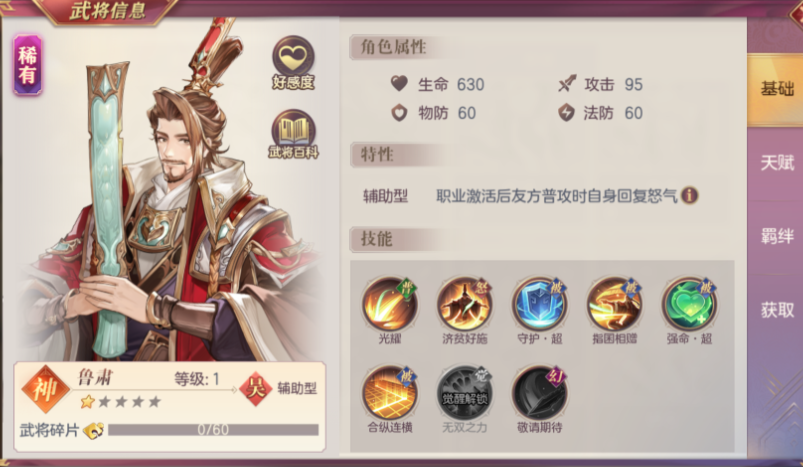Click the 武将碎片 0/60 progress bar

[x=213, y=430]
